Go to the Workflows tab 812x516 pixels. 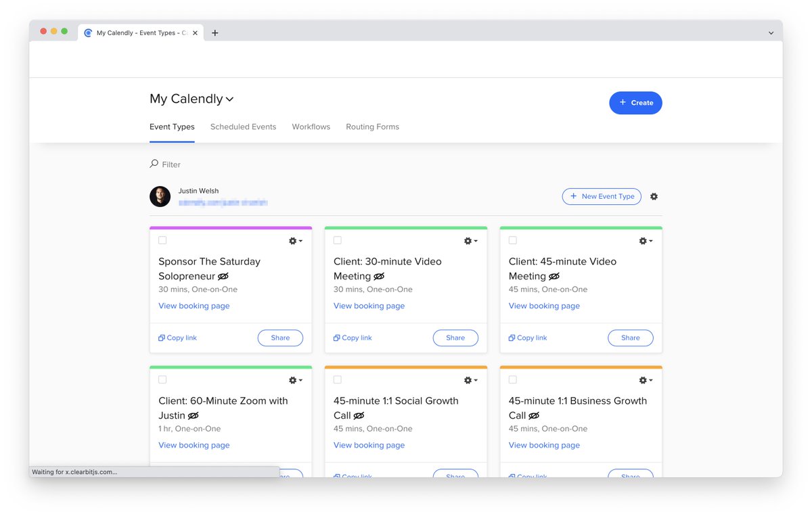(x=311, y=126)
